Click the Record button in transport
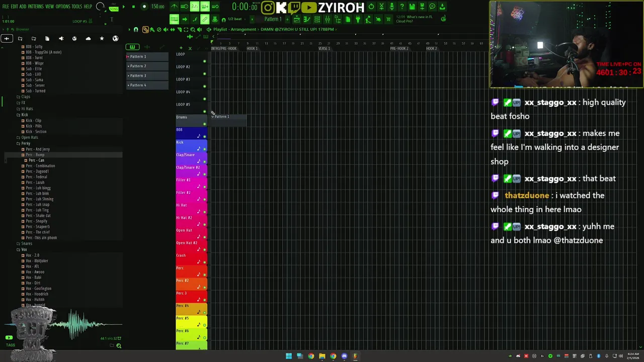Image resolution: width=644 pixels, height=362 pixels. [x=144, y=7]
